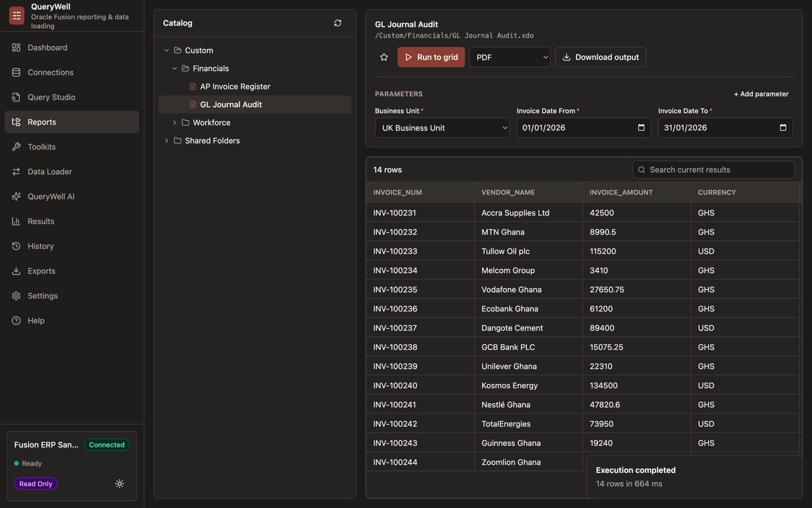Open Toolkits in the sidebar
This screenshot has width=812, height=508.
pyautogui.click(x=72, y=147)
